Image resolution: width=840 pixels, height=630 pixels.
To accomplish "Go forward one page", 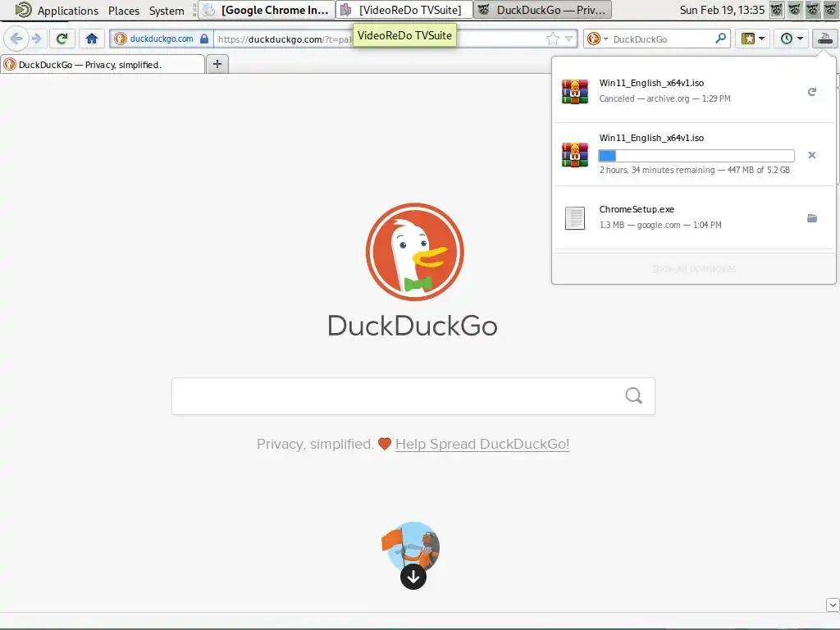I will (36, 39).
